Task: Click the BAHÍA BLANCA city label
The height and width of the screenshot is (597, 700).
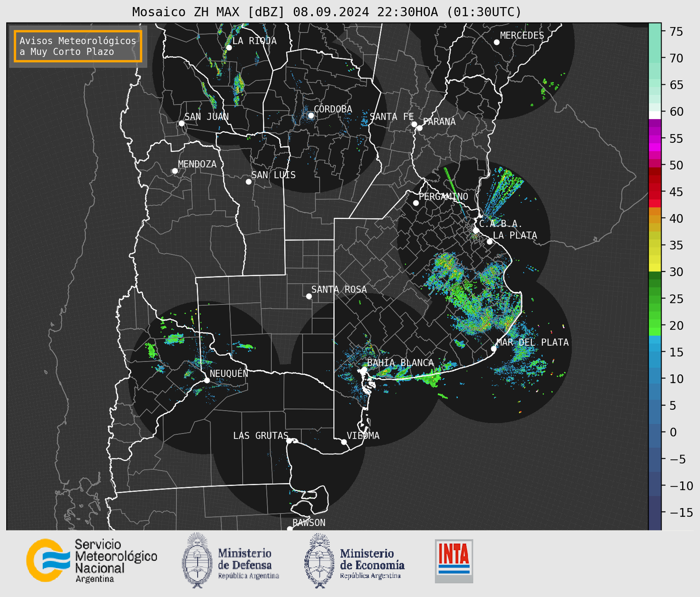Action: [x=400, y=363]
